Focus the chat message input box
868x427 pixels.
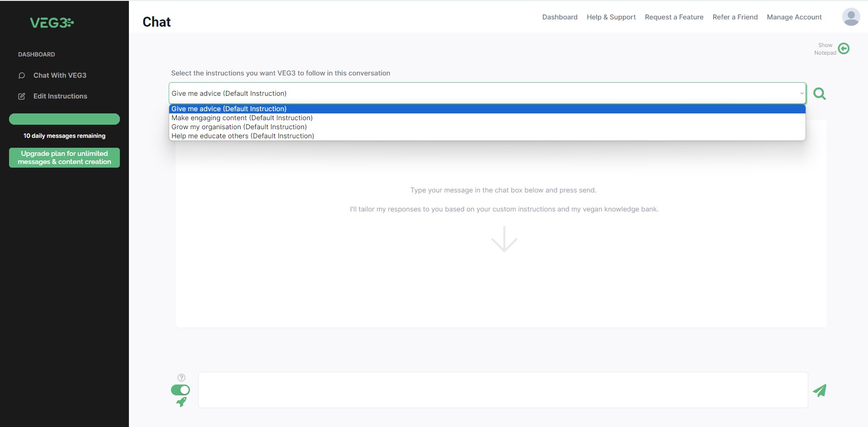[503, 390]
